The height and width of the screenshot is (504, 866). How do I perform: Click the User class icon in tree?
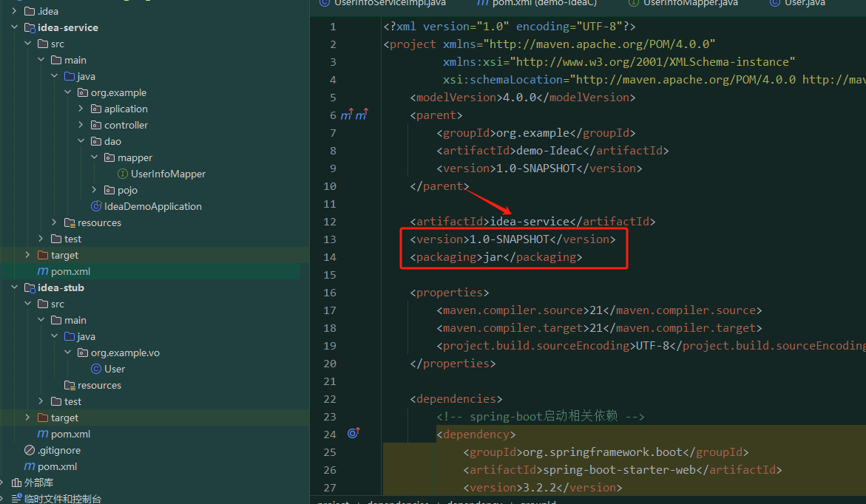point(96,369)
